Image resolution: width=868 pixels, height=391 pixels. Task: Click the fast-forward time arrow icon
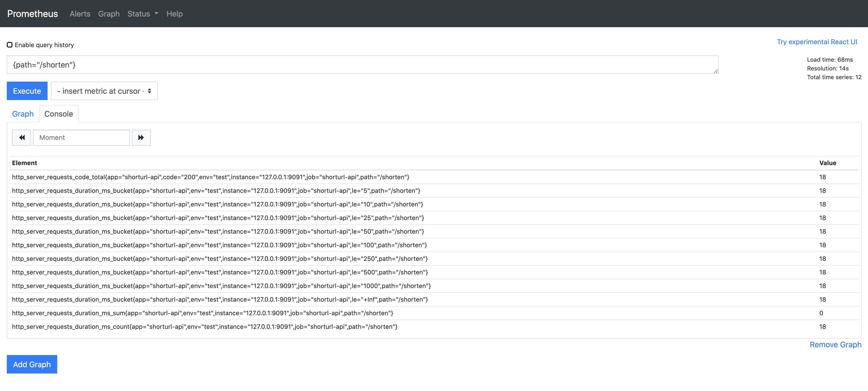click(x=141, y=138)
